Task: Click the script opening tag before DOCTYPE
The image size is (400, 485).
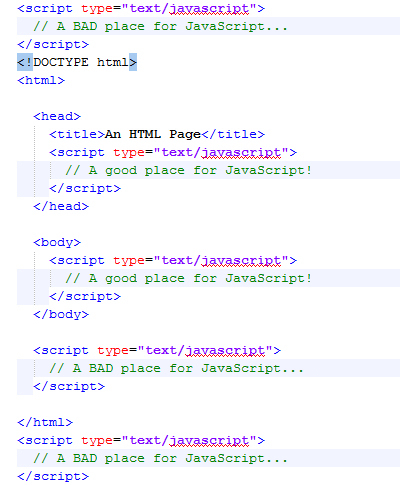Action: click(x=141, y=9)
